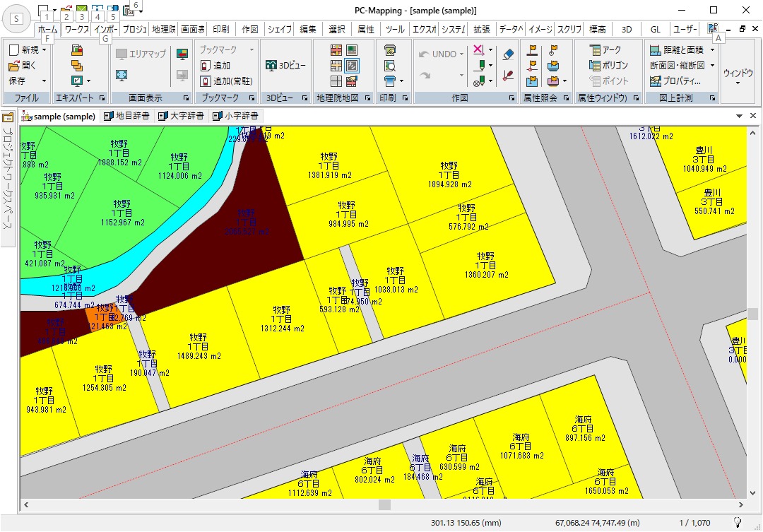Image resolution: width=763 pixels, height=532 pixels.
Task: Click the stacked yellow layers icon in エキスパート
Action: pyautogui.click(x=77, y=65)
